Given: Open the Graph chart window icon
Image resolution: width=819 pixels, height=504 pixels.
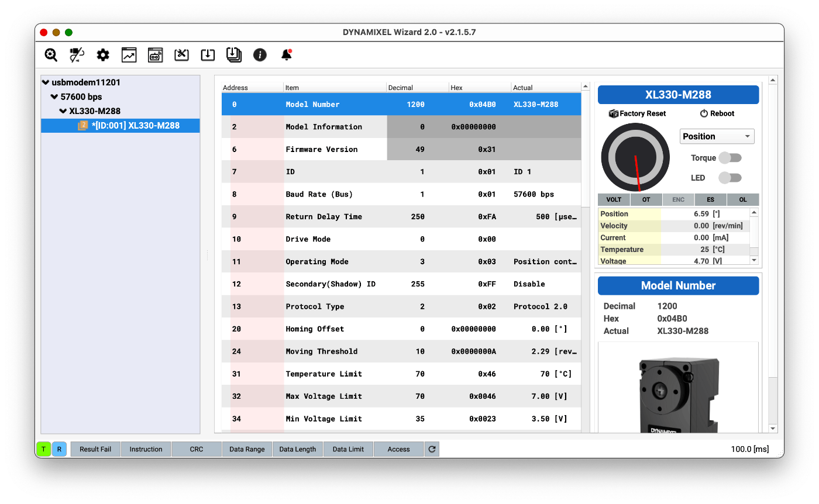Looking at the screenshot, I should (x=129, y=55).
